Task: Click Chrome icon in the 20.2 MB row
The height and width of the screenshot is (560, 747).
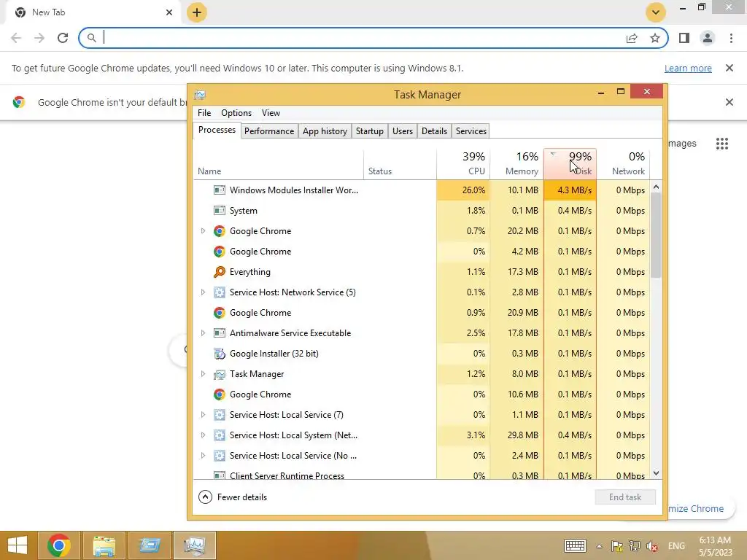Action: tap(219, 231)
